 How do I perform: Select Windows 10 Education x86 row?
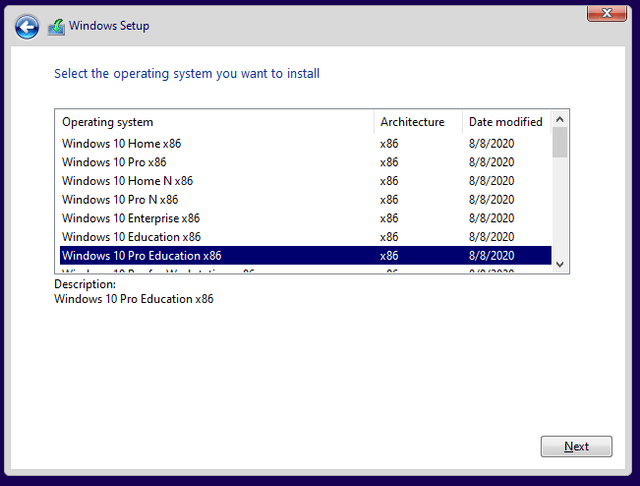pos(305,237)
